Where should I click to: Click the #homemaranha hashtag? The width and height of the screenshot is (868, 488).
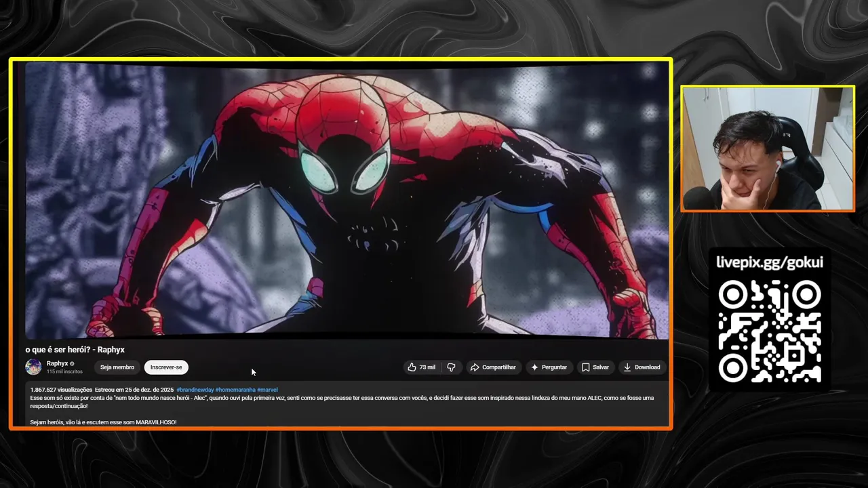tap(235, 390)
